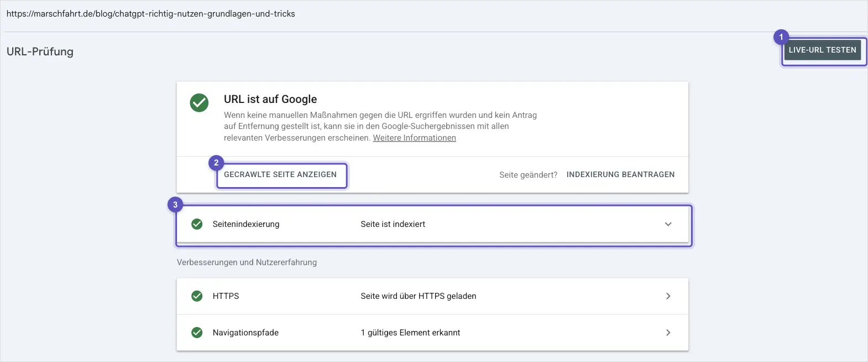Expand the Seitenindexierung chevron

tap(668, 224)
